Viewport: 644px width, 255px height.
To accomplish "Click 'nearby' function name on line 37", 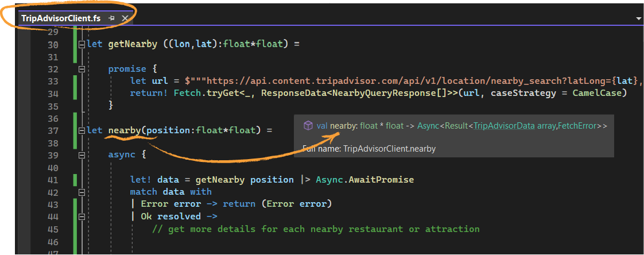I will pyautogui.click(x=125, y=131).
